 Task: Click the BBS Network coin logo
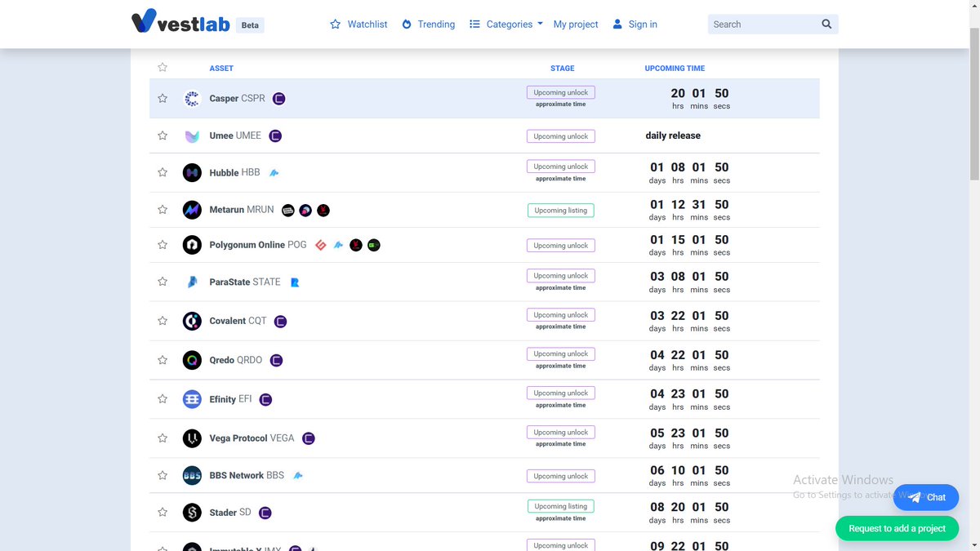click(x=192, y=475)
